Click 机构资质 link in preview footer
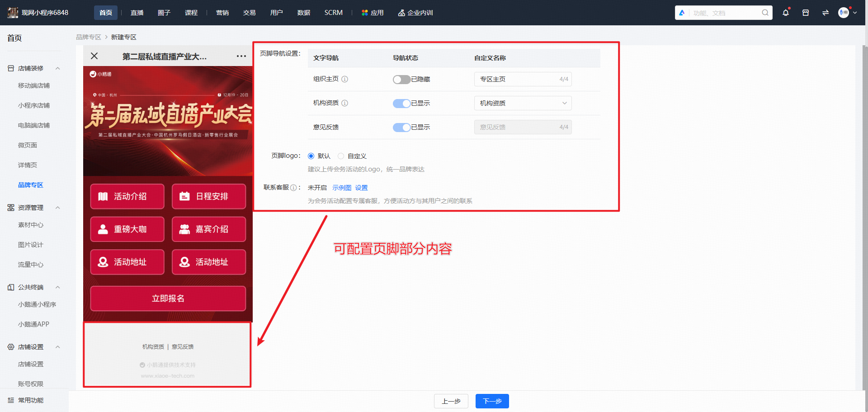Image resolution: width=868 pixels, height=412 pixels. 153,347
